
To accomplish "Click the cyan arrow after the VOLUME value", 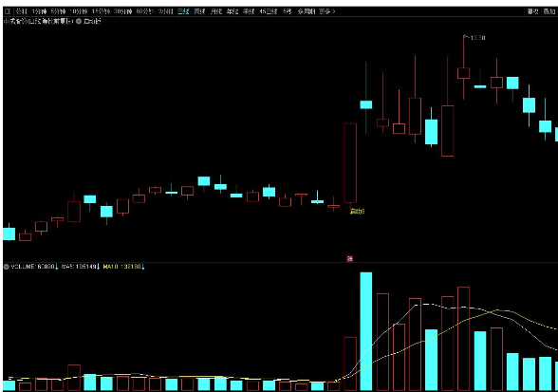I will click(57, 267).
